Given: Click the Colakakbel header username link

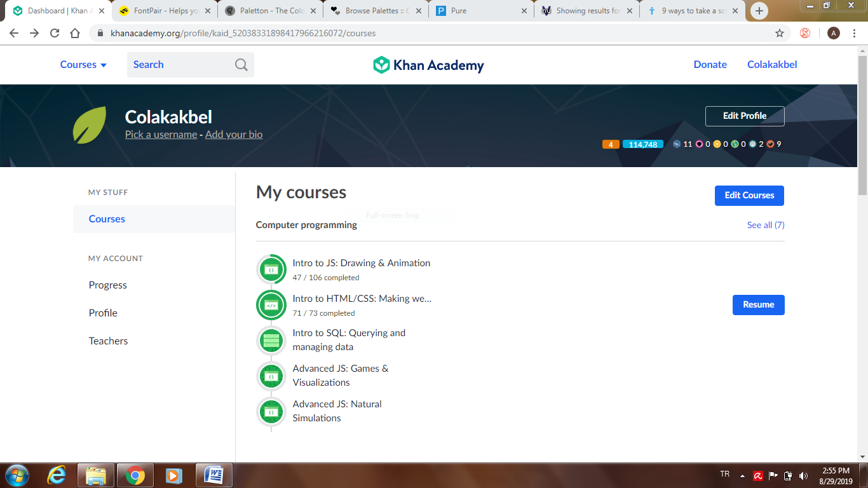Looking at the screenshot, I should (772, 65).
